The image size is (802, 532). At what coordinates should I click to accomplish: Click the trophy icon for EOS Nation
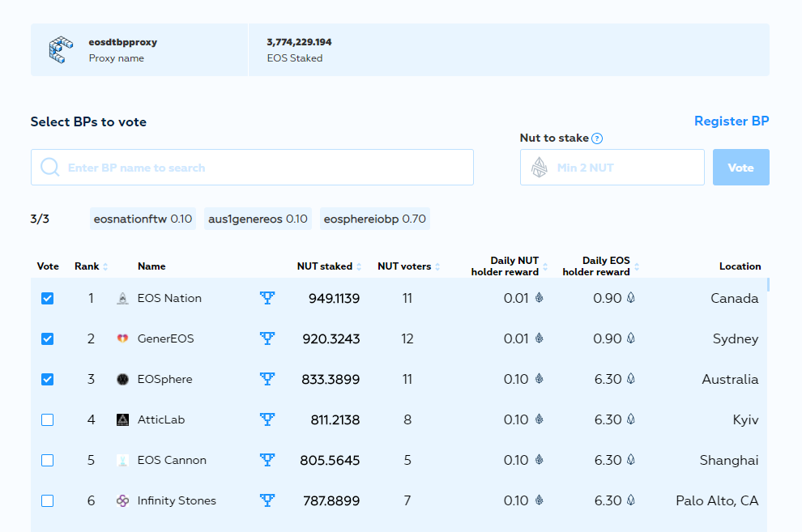tap(267, 298)
